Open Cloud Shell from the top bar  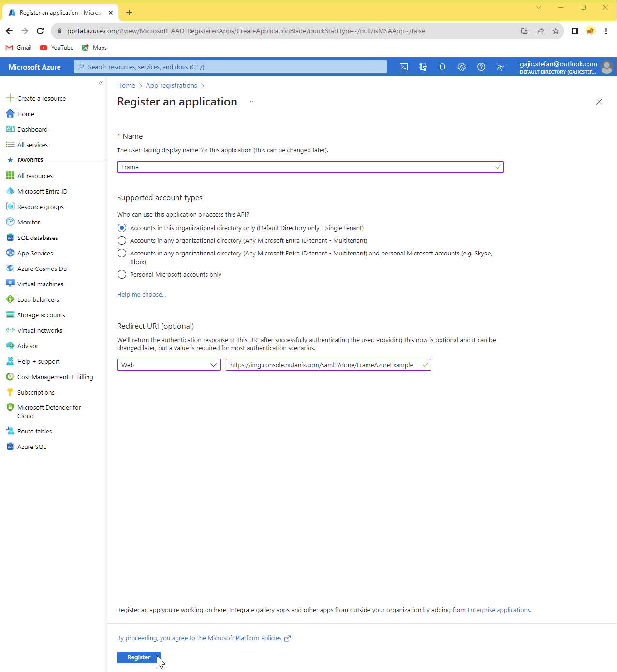click(404, 67)
